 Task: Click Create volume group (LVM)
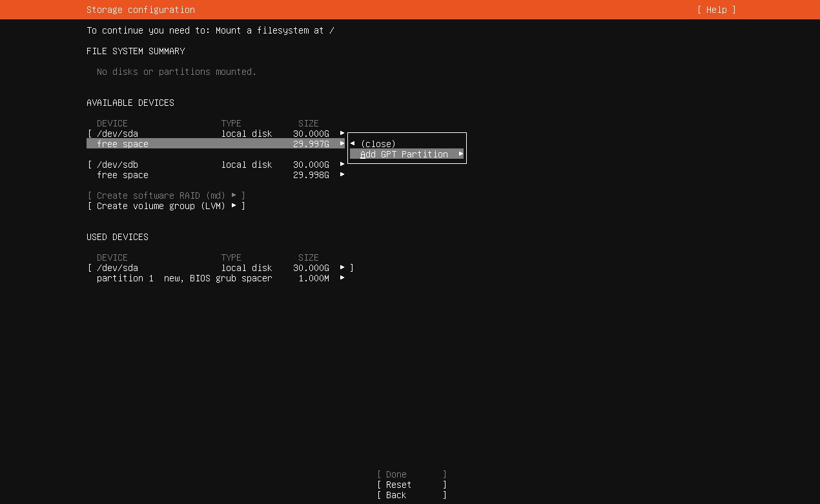[x=166, y=206]
